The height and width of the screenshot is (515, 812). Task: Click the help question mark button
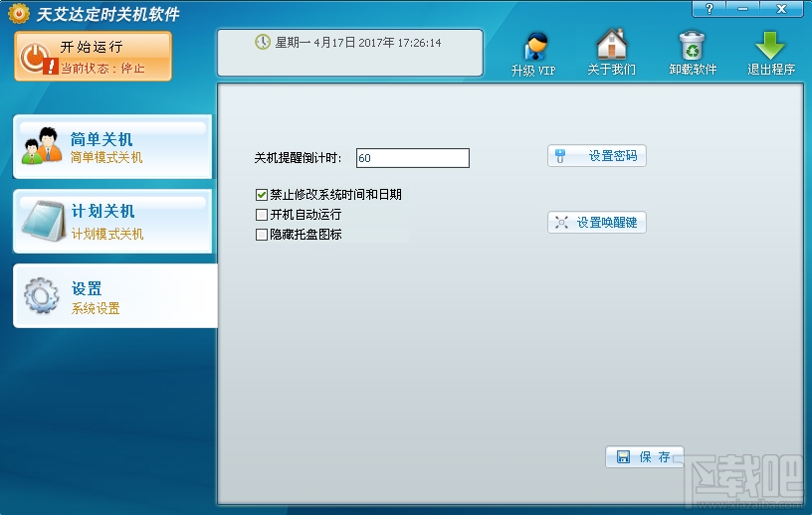click(709, 8)
